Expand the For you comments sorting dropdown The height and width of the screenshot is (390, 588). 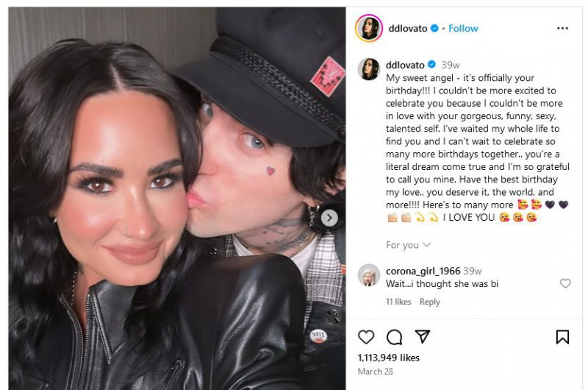[408, 245]
